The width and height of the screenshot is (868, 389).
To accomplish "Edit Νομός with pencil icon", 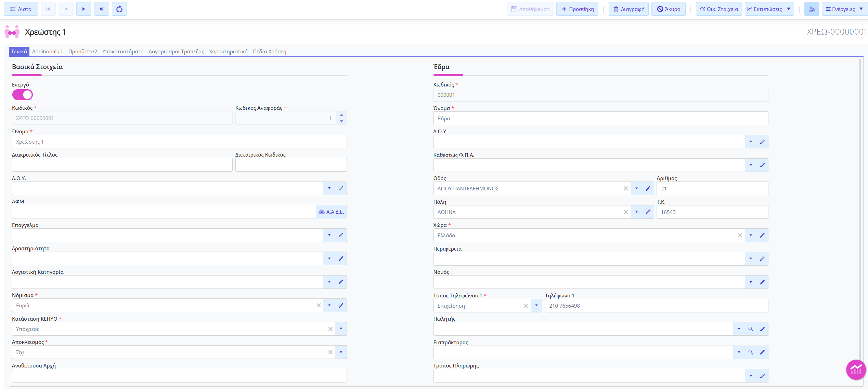I will [x=762, y=282].
